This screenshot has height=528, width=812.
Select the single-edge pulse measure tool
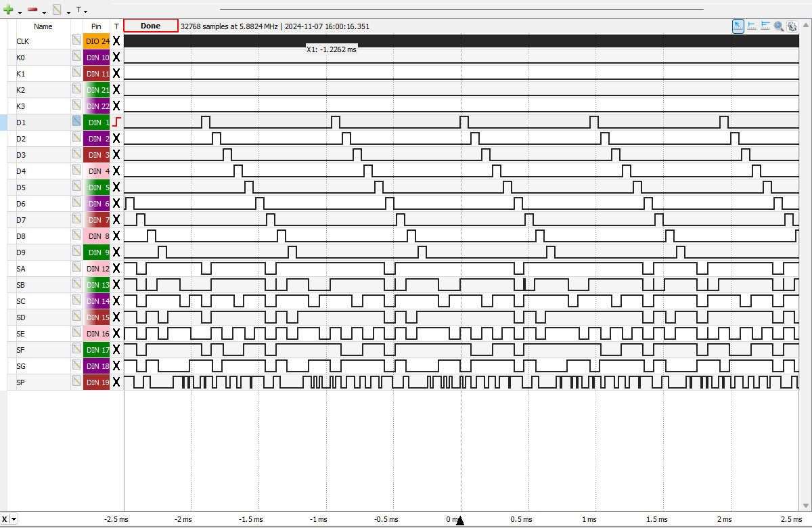click(x=752, y=26)
